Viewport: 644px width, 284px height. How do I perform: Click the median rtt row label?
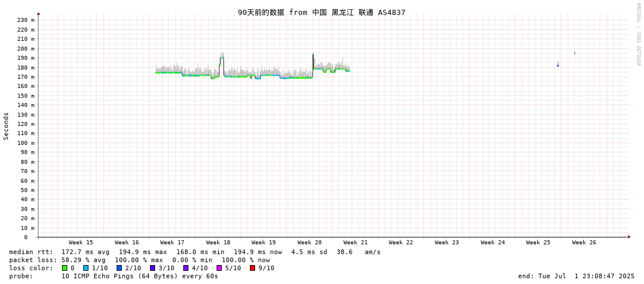pos(31,252)
